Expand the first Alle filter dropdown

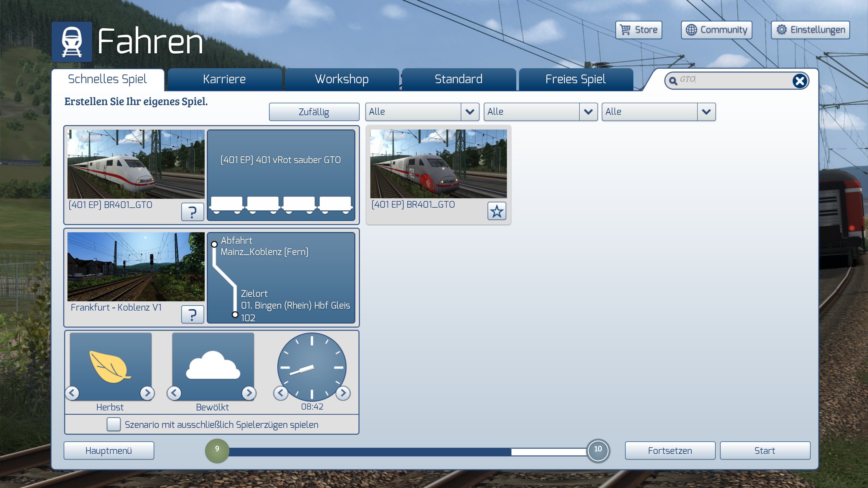pos(470,112)
